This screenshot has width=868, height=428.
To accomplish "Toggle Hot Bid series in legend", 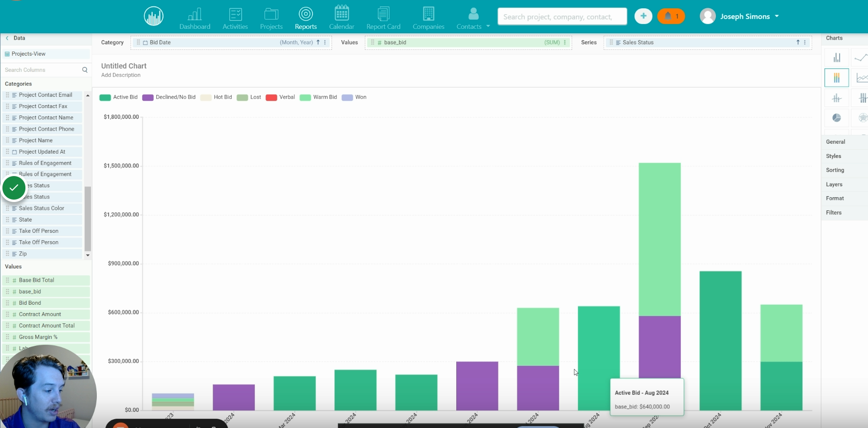I will [216, 97].
